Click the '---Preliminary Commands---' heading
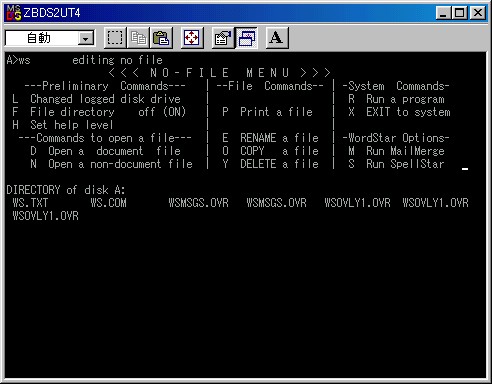 pos(105,86)
